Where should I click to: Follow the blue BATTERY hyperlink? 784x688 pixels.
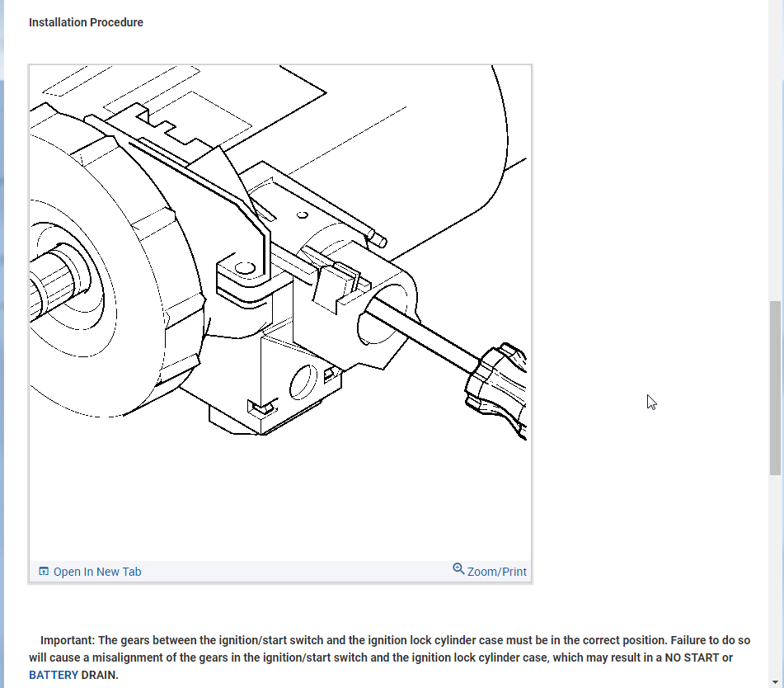(x=54, y=675)
